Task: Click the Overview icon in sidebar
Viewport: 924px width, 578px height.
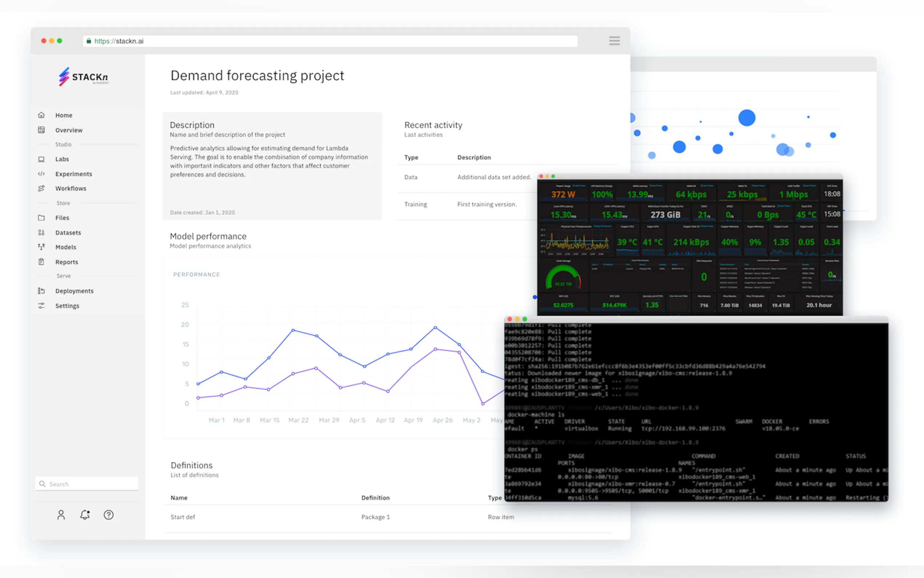Action: (x=41, y=130)
